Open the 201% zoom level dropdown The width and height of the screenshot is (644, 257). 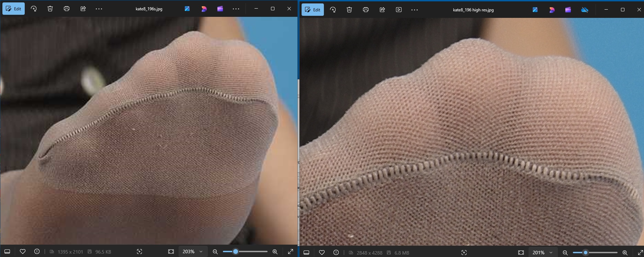[543, 253]
